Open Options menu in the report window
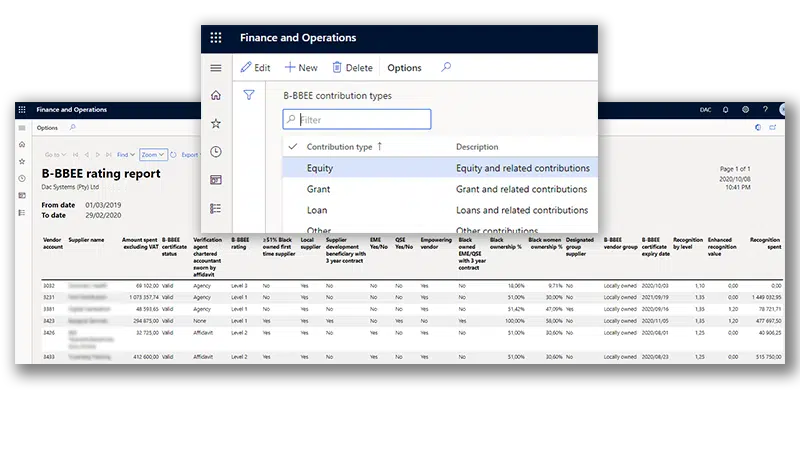Image resolution: width=800 pixels, height=451 pixels. (x=47, y=128)
